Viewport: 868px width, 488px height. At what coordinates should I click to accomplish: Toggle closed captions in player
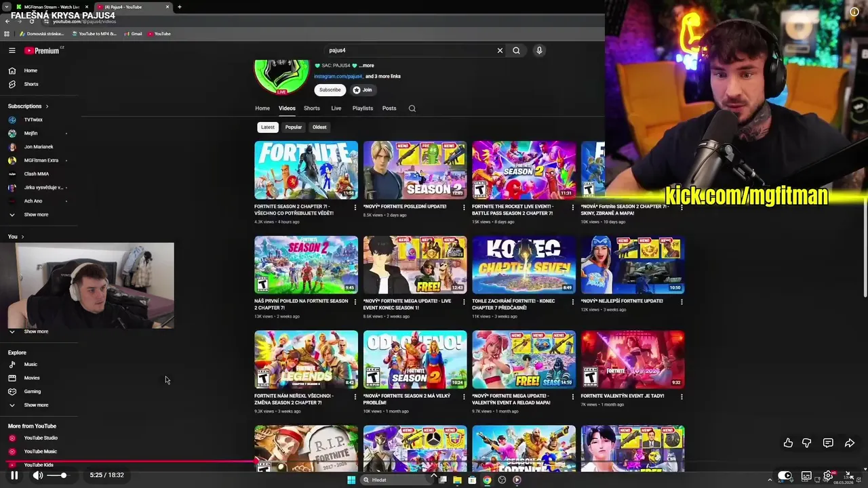[x=806, y=476]
